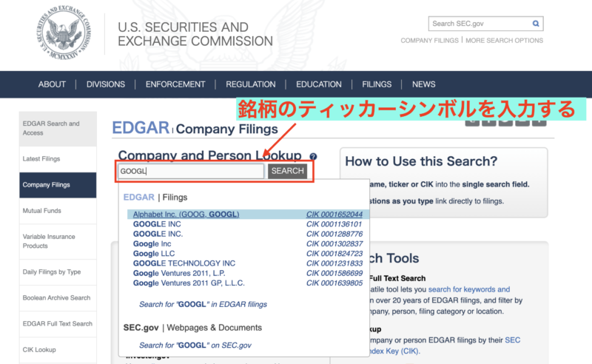Click CIK 0001586699 value
This screenshot has height=364, width=592.
334,273
